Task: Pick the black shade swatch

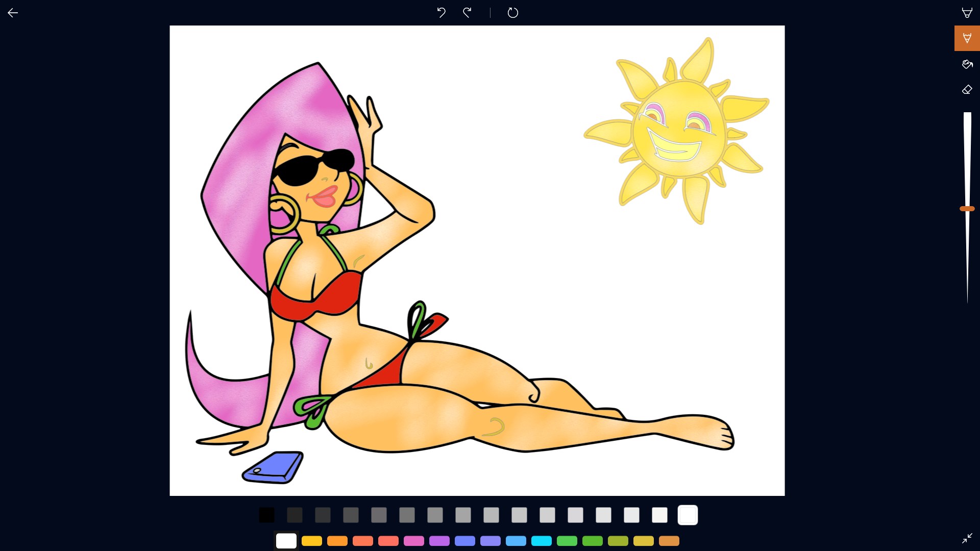Action: tap(266, 515)
